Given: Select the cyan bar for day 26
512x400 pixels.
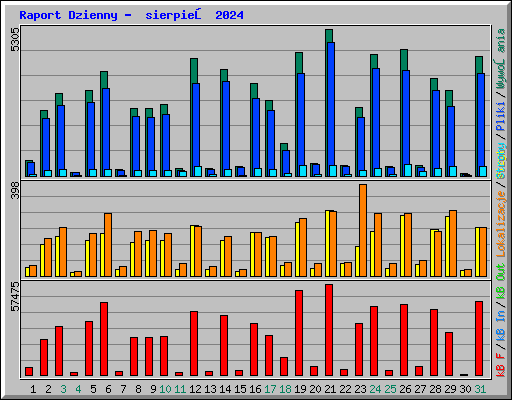Looking at the screenshot, I should coord(408,170).
